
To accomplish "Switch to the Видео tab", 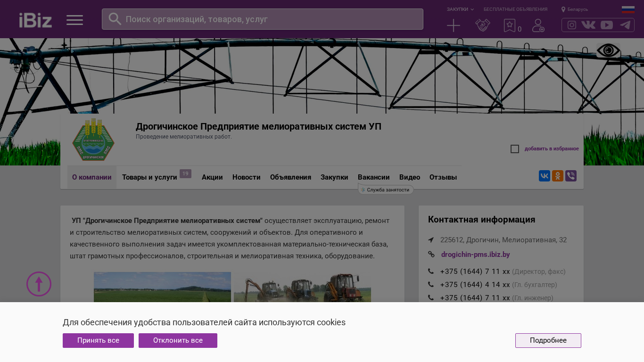I will click(x=410, y=177).
